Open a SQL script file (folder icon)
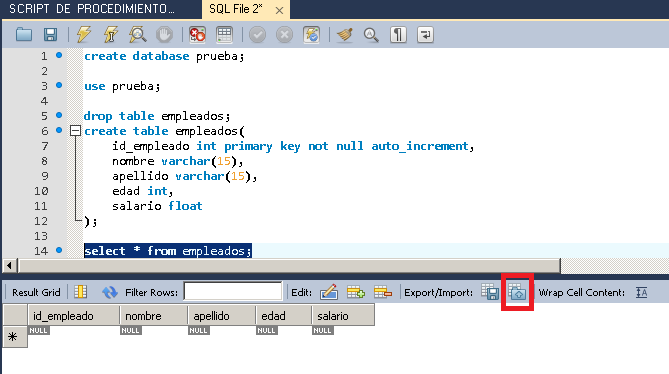The height and width of the screenshot is (374, 669). pos(24,35)
